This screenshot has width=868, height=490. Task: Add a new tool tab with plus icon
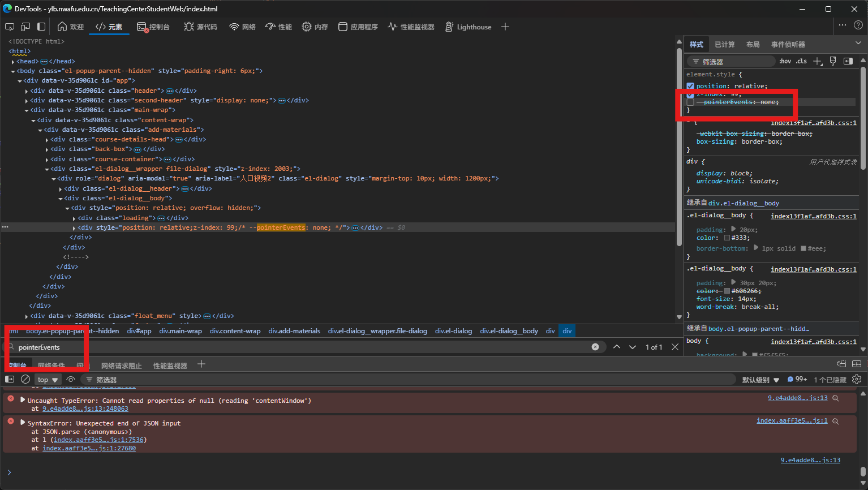505,27
